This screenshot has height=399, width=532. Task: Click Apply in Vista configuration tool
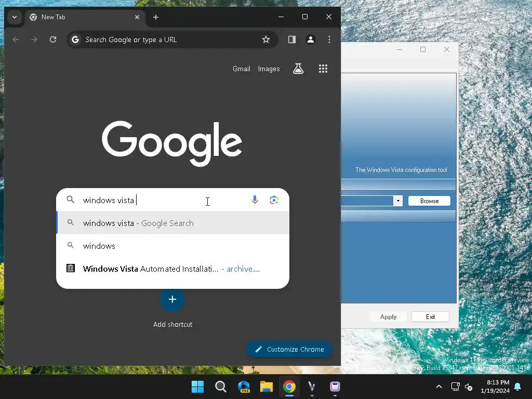click(x=388, y=316)
